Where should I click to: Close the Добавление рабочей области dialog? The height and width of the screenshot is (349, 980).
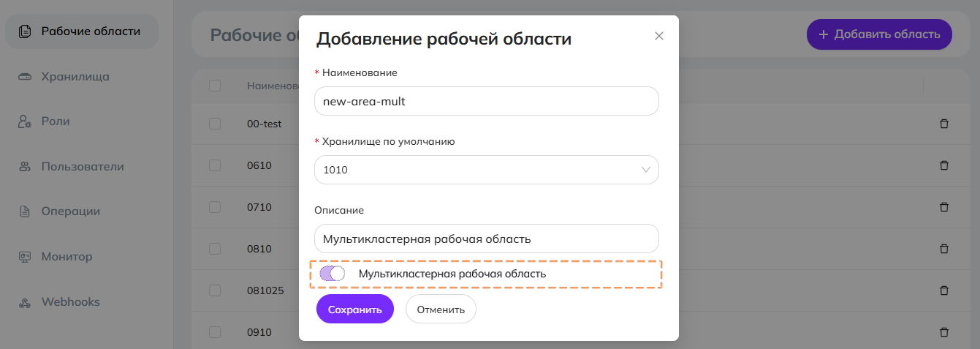click(659, 36)
